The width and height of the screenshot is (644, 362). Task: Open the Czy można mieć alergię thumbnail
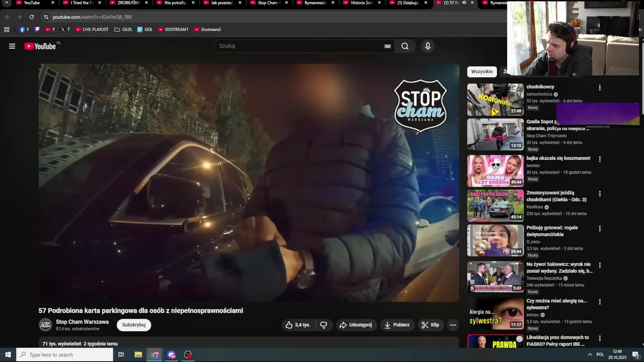point(496,314)
